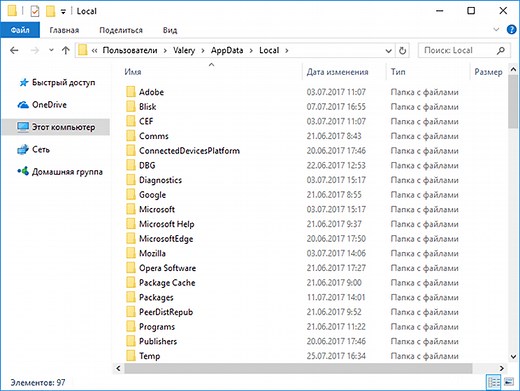The image size is (520, 391).
Task: Sort by the Дата изменения column header
Action: (x=337, y=72)
